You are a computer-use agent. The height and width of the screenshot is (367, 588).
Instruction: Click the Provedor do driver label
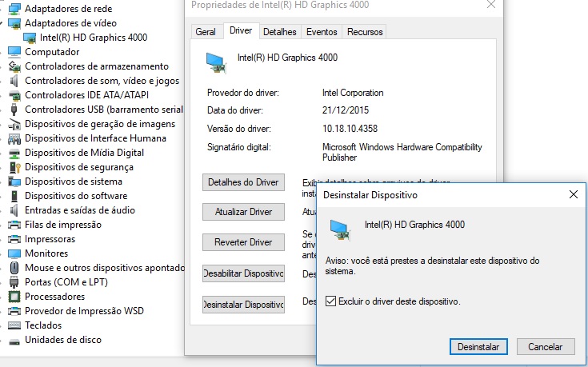point(243,93)
